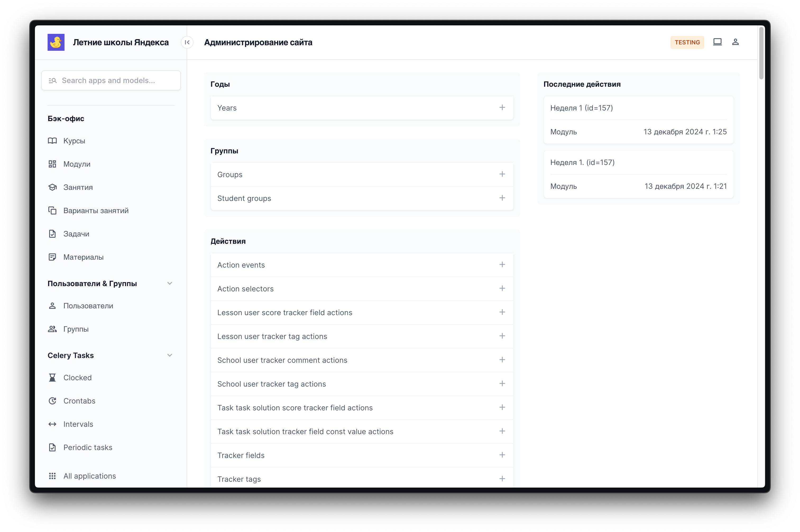Add School user tracker comment action with plus
Viewport: 800px width, 532px height.
(502, 360)
